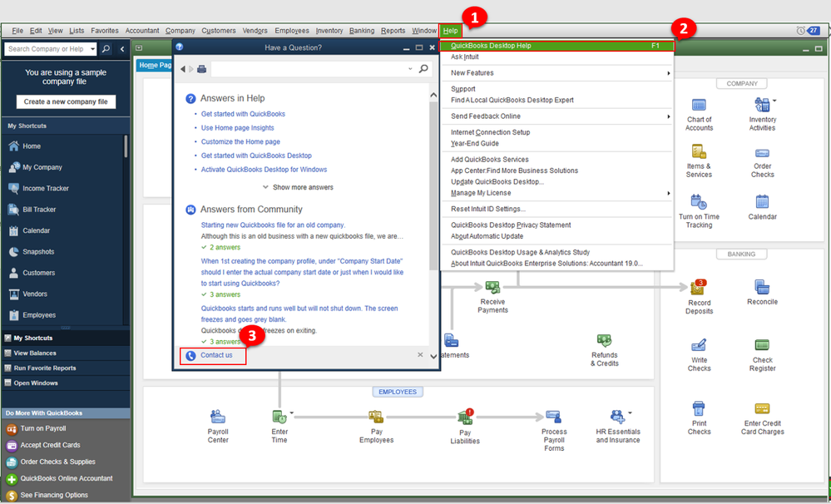Click the Print Checks icon
Image resolution: width=831 pixels, height=504 pixels.
(x=699, y=408)
